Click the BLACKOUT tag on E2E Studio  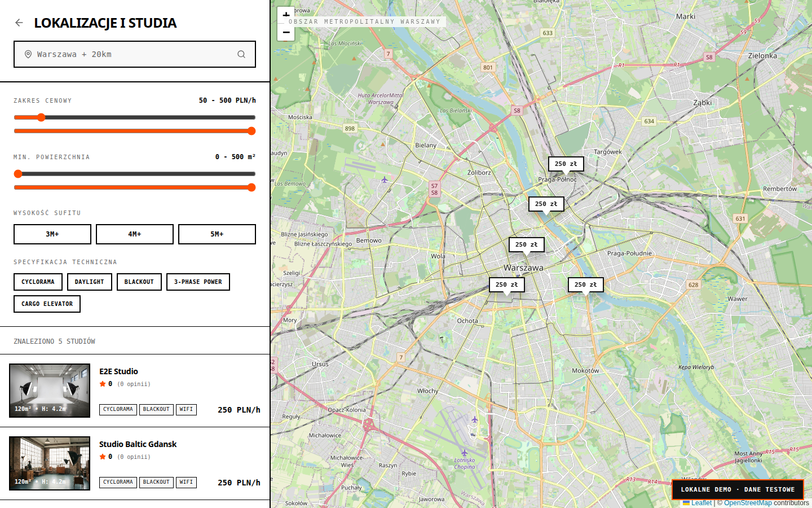tap(156, 409)
